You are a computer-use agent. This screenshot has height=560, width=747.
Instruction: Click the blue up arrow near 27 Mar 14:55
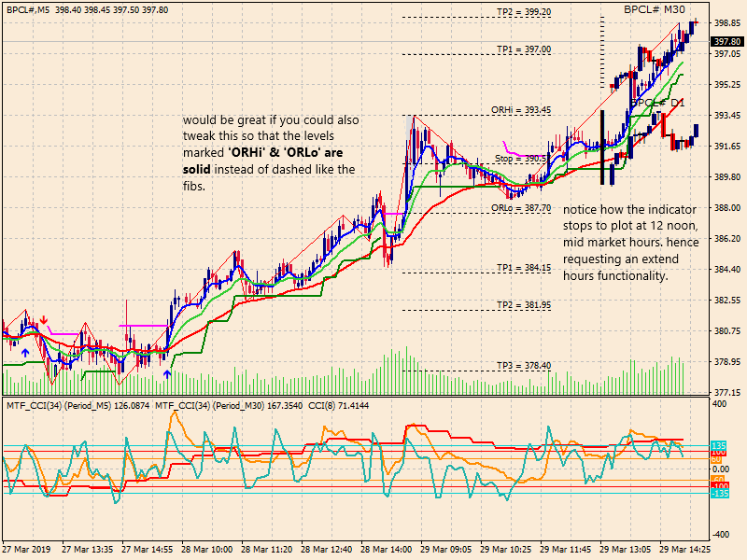pyautogui.click(x=167, y=374)
